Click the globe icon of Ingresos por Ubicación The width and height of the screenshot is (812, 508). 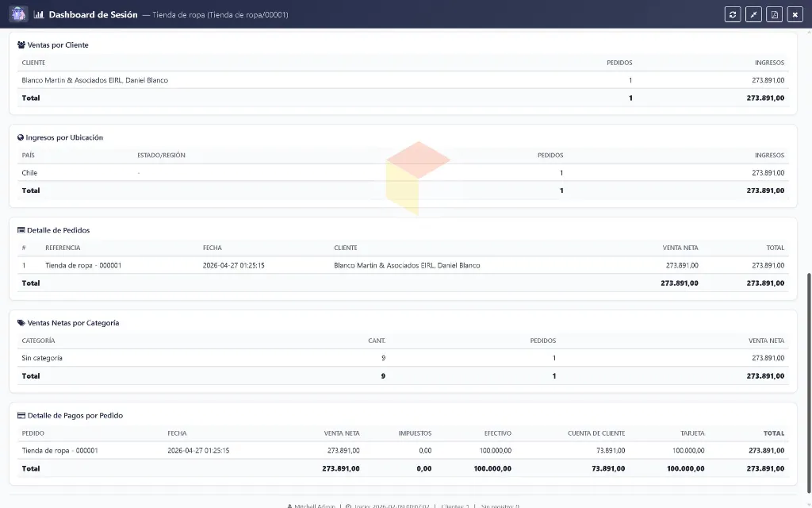click(20, 137)
